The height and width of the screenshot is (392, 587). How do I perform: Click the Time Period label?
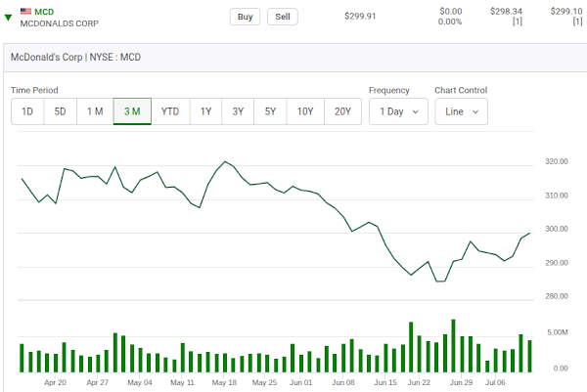(34, 90)
